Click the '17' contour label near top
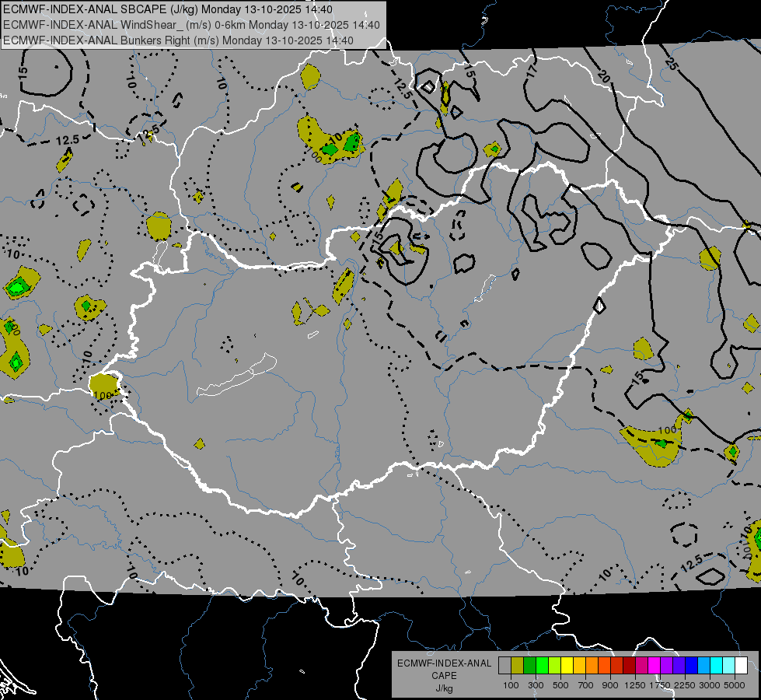 [x=531, y=71]
